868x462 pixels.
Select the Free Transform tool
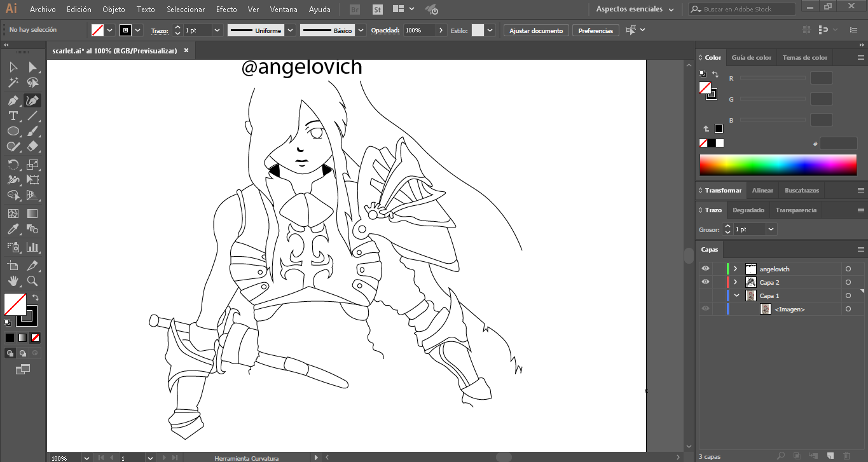pyautogui.click(x=32, y=180)
